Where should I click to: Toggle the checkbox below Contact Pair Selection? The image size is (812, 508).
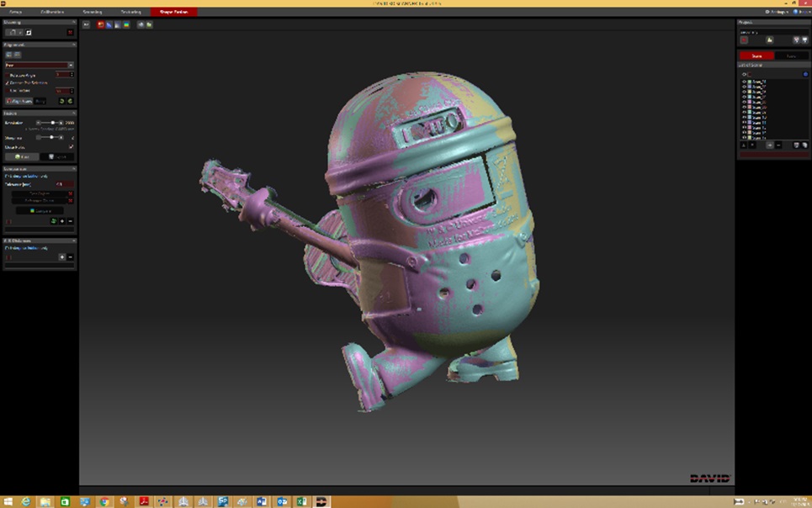[x=8, y=91]
